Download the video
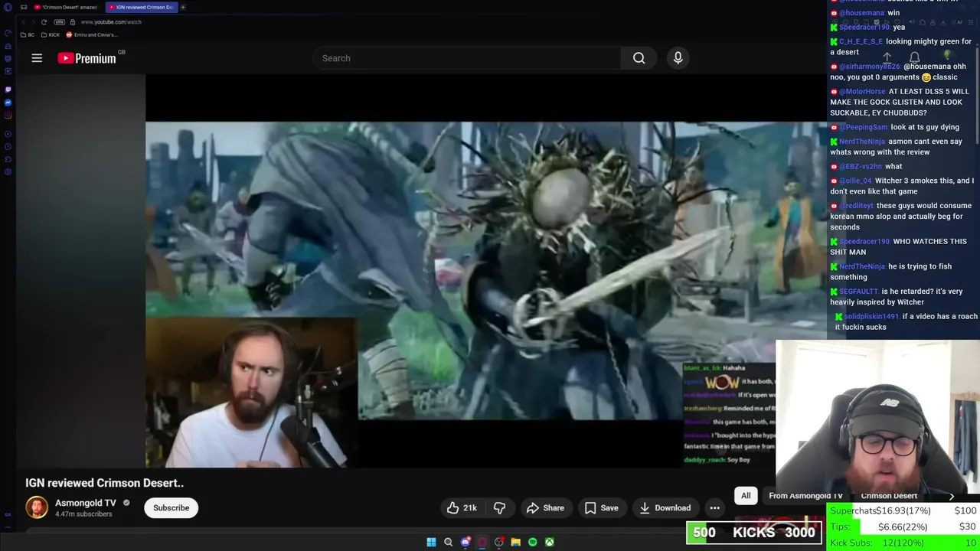The image size is (980, 551). (665, 508)
